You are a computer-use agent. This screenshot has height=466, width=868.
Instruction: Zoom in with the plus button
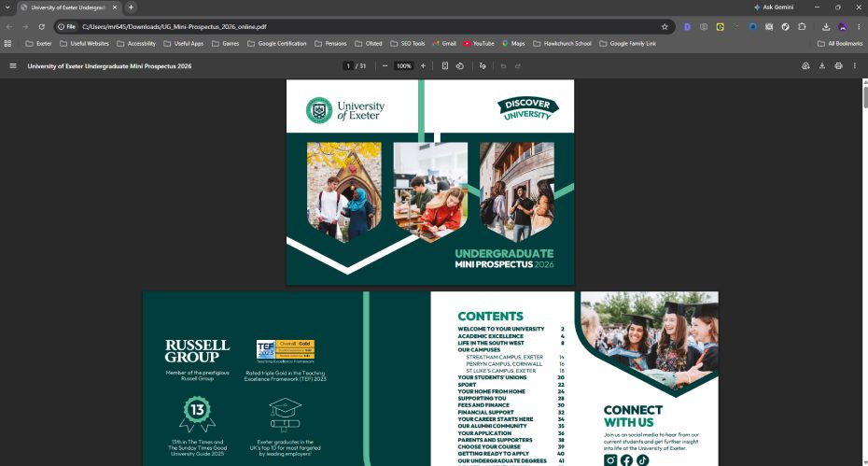423,66
